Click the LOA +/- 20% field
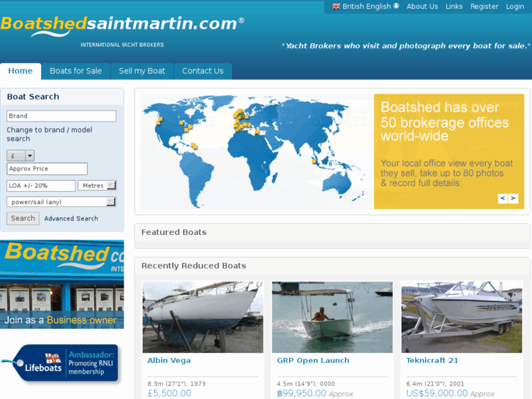532x399 pixels. coord(41,186)
